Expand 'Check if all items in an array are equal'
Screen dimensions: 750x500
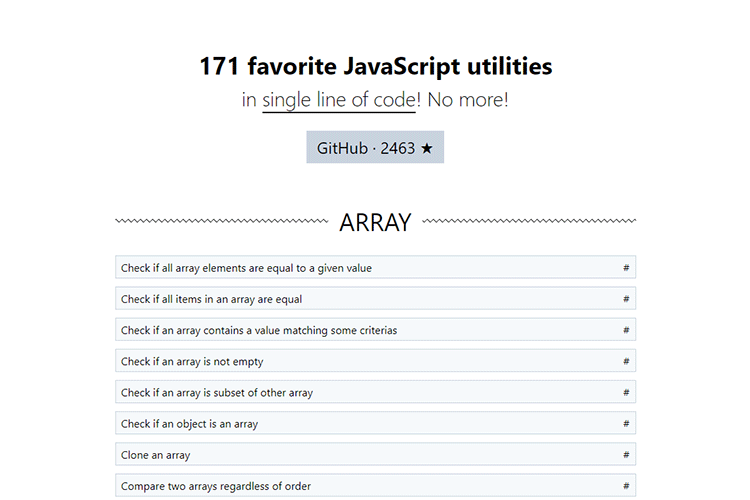tap(211, 299)
